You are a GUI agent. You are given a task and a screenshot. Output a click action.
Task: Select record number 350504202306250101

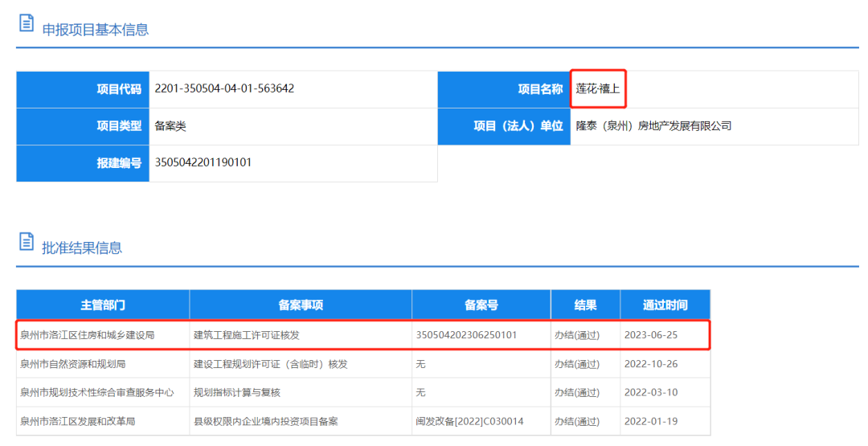point(466,335)
